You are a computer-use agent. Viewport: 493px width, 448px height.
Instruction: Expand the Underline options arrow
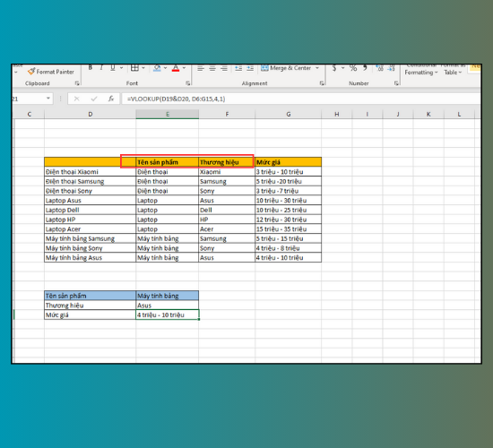pyautogui.click(x=121, y=68)
